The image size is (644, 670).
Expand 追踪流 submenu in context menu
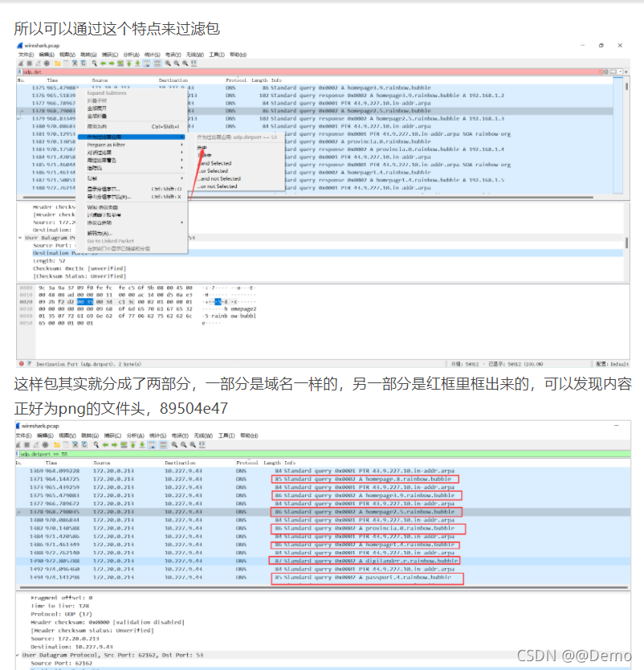click(132, 168)
